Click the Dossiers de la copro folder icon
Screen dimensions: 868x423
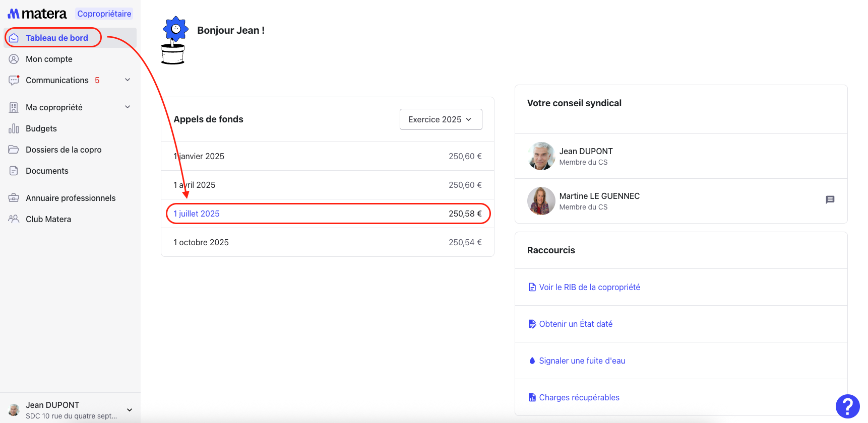[14, 150]
